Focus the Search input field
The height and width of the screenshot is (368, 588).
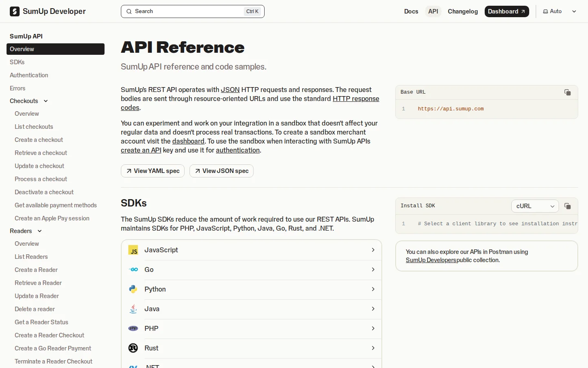tap(193, 11)
